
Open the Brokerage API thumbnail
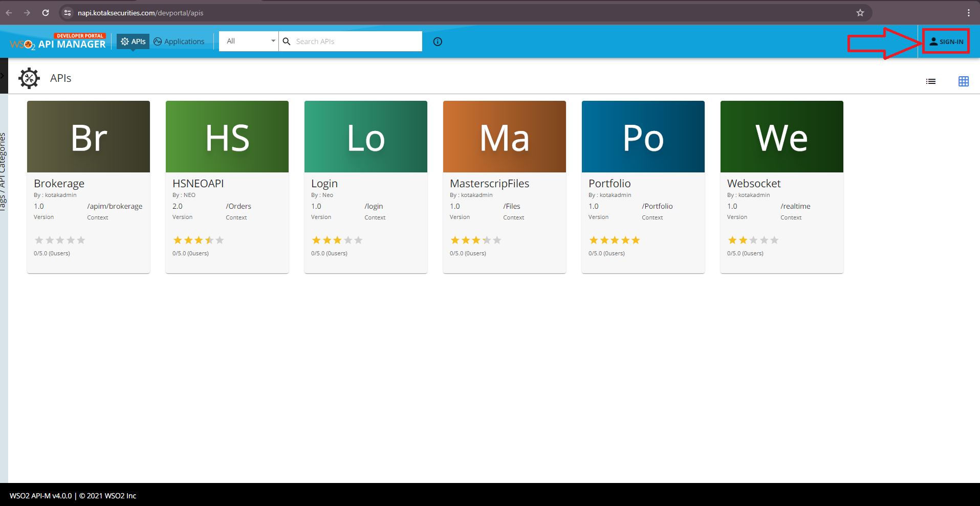[89, 137]
